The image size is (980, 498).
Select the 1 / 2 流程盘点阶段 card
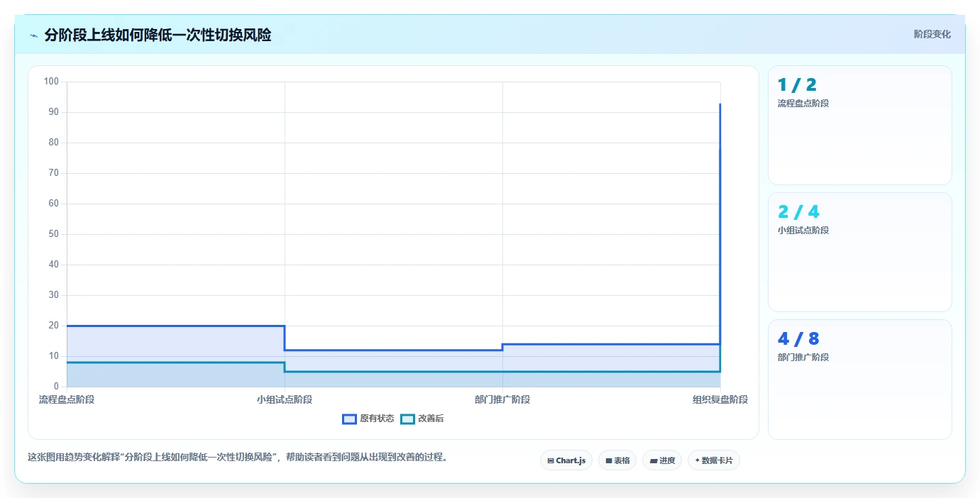[x=859, y=125]
